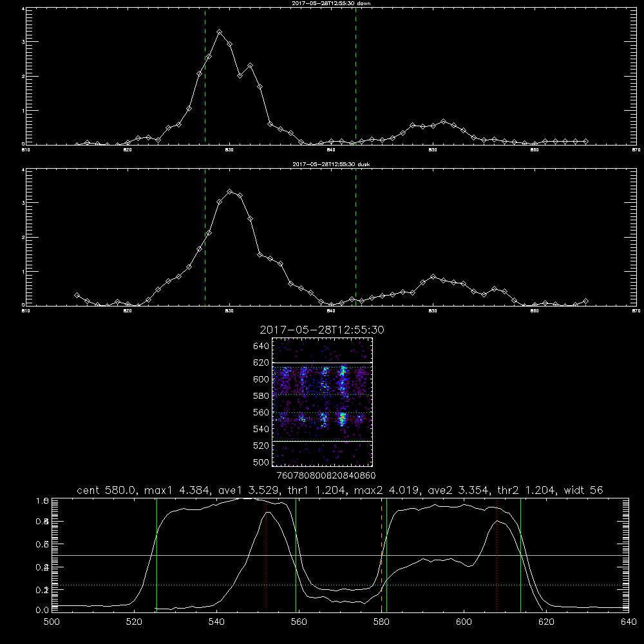
Task: Click the horizontal axis numbers under spectral image
Action: click(326, 475)
